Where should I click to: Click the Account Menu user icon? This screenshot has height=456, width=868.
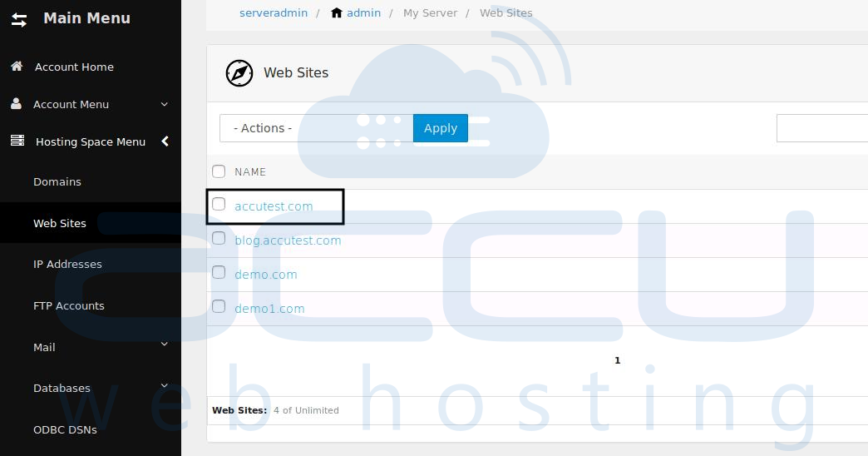pos(16,104)
